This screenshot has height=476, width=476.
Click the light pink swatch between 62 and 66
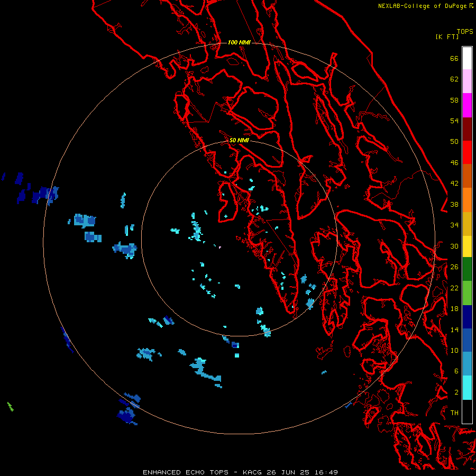point(467,81)
